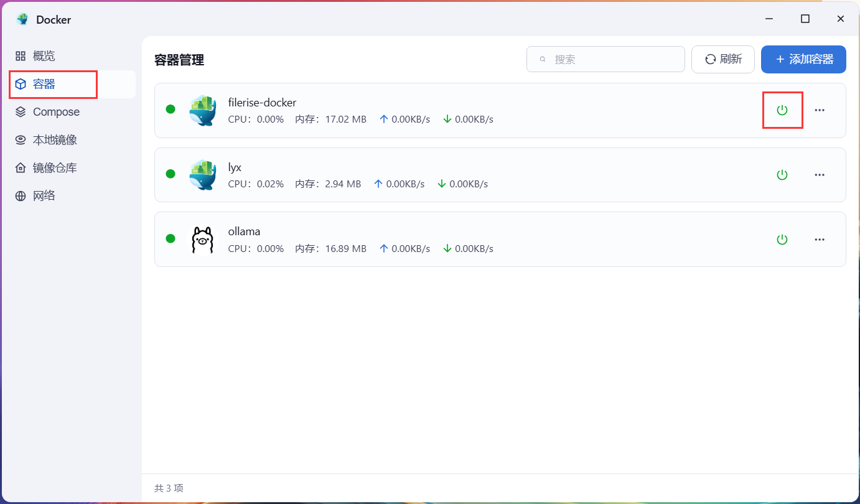The image size is (860, 504).
Task: Open the more-options menu for filerise-docker
Action: (820, 110)
